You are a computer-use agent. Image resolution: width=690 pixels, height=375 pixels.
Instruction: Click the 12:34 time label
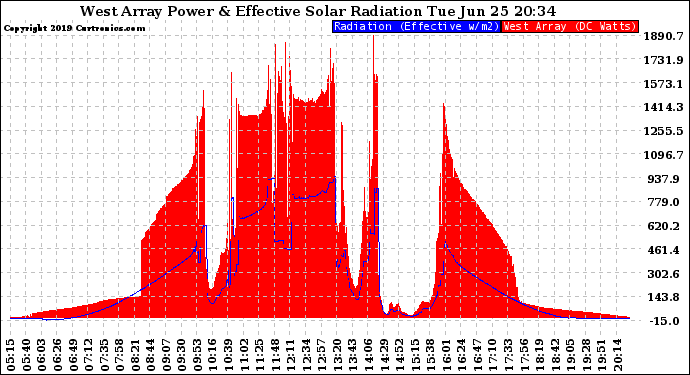306,355
